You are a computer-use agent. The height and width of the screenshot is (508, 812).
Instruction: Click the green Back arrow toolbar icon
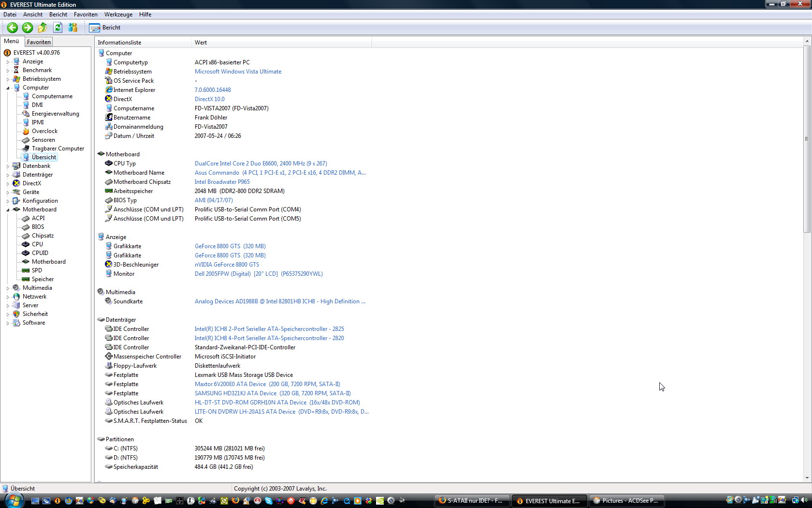pyautogui.click(x=13, y=28)
